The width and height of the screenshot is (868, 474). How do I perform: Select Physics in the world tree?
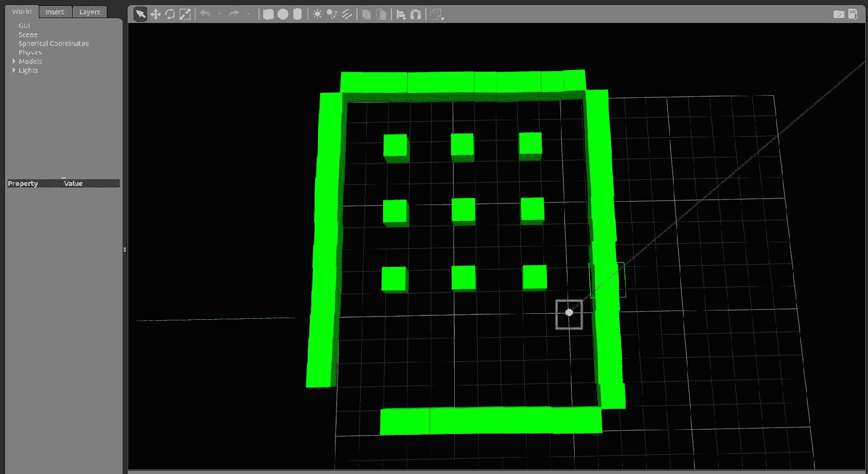pos(30,52)
